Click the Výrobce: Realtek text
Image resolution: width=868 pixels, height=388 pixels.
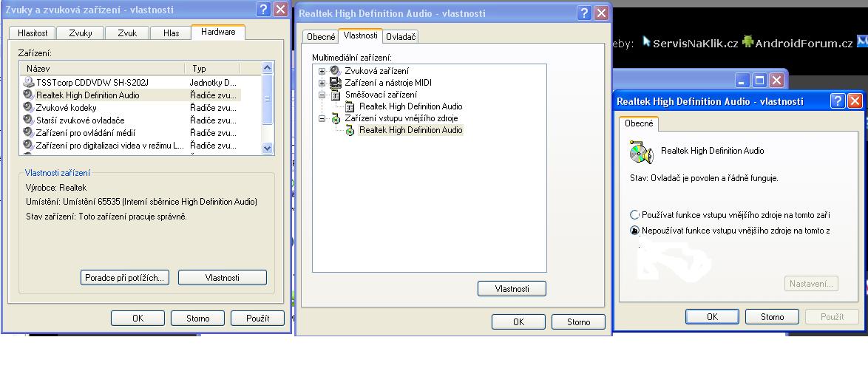pyautogui.click(x=56, y=187)
